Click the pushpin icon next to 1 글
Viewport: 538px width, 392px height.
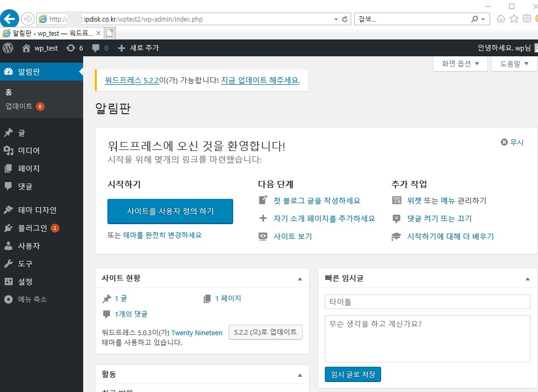pyautogui.click(x=107, y=299)
